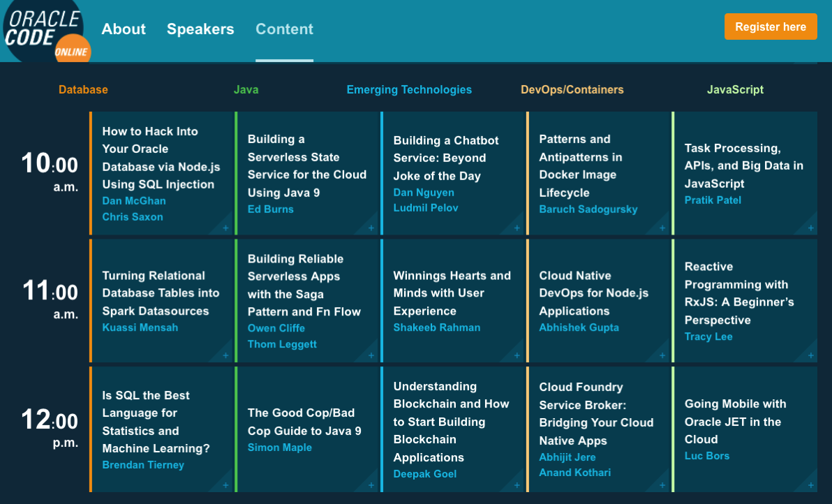Open speaker Anand Kothari's profile
Image resolution: width=832 pixels, height=504 pixels.
[x=574, y=472]
